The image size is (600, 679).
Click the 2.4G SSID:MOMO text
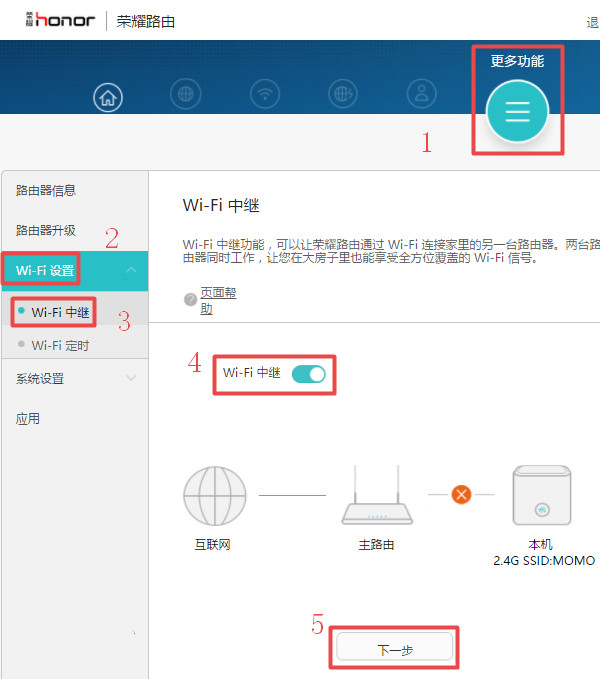(544, 561)
